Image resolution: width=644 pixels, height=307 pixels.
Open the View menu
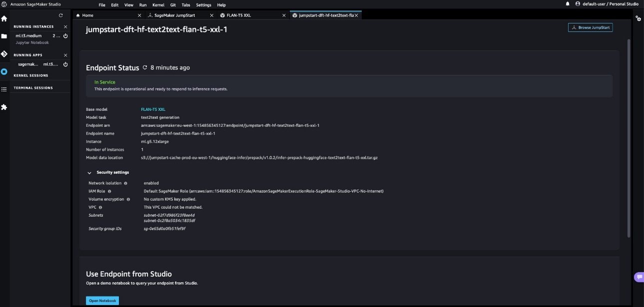tap(128, 4)
